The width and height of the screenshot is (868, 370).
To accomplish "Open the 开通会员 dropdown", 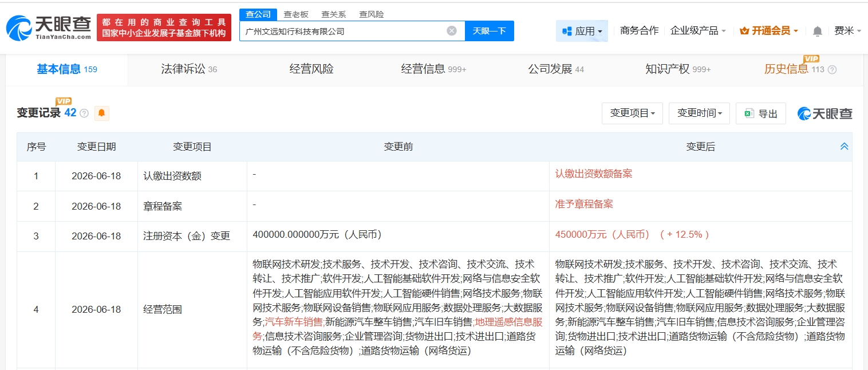I will [x=769, y=31].
